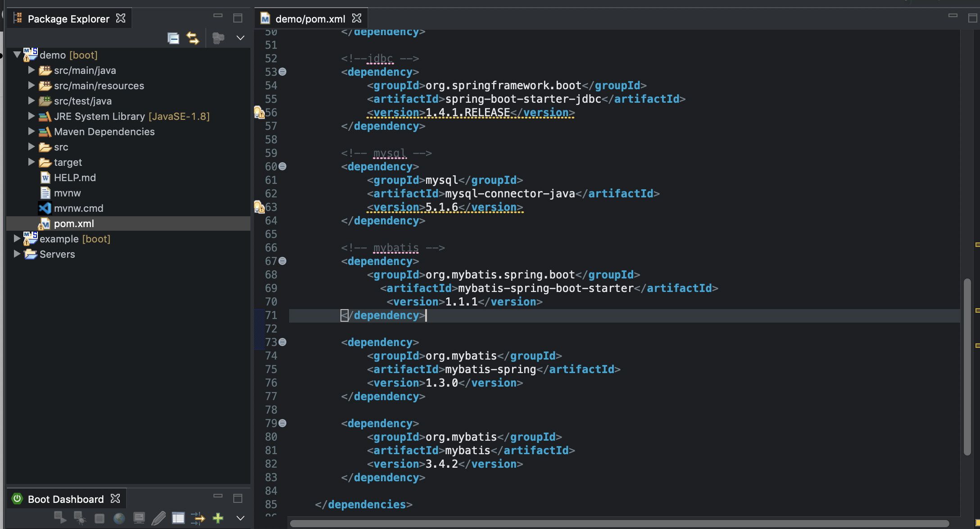Screen dimensions: 980x529
Task: Expand the Maven Dependencies node
Action: [31, 132]
